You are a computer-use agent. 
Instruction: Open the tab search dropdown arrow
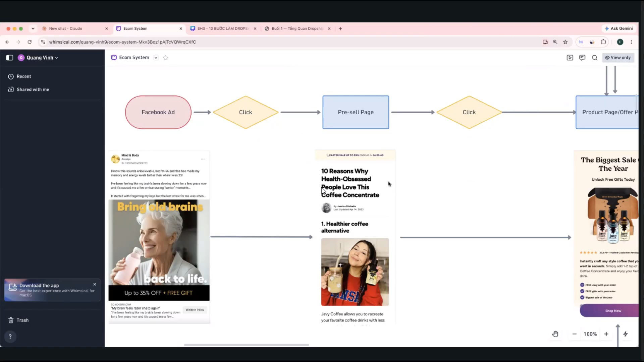pyautogui.click(x=33, y=28)
